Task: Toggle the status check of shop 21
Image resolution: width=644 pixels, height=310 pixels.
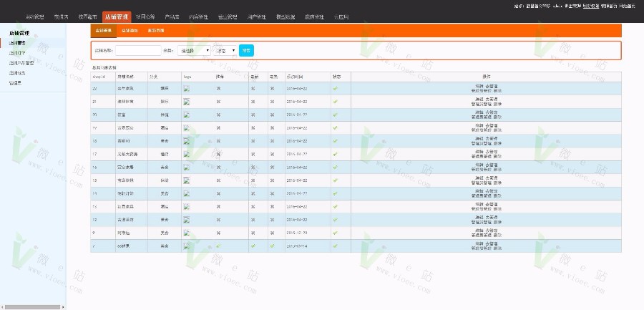Action: [335, 102]
